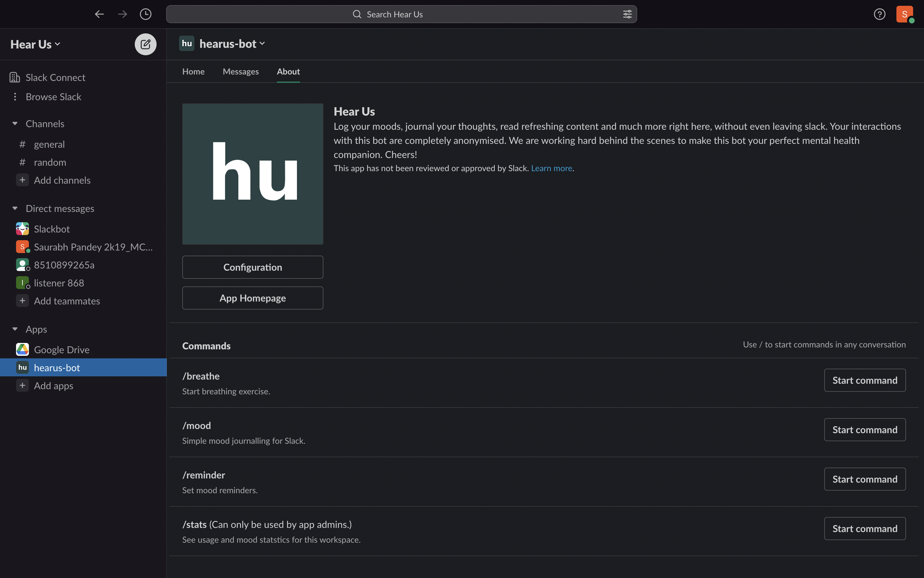Click Add apps label
The height and width of the screenshot is (578, 924).
(x=54, y=386)
